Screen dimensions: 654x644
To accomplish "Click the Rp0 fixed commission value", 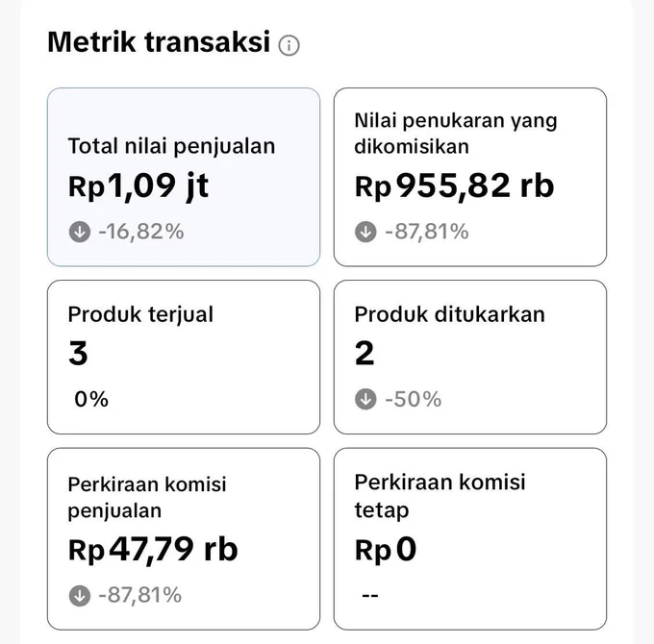I will [386, 550].
